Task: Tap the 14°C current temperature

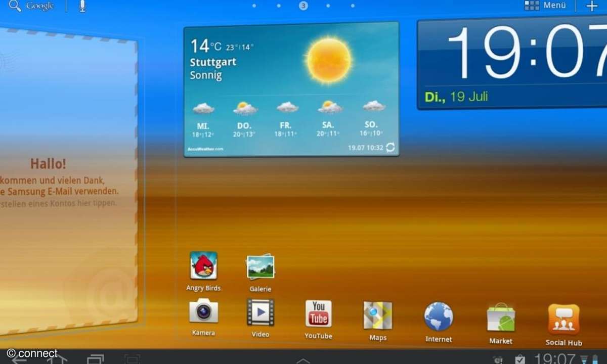Action: [x=206, y=47]
